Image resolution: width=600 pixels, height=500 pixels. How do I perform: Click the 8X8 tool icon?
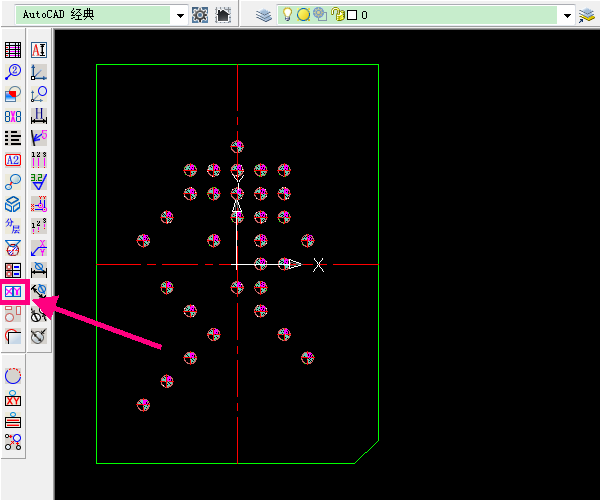tap(13, 116)
